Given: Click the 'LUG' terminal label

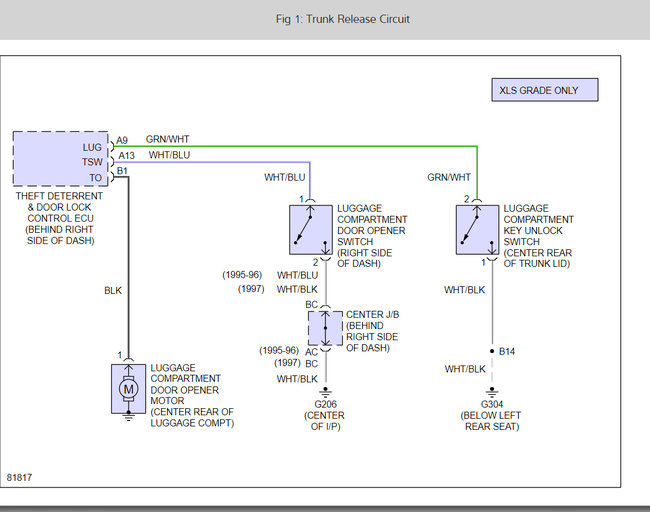Looking at the screenshot, I should coord(92,148).
